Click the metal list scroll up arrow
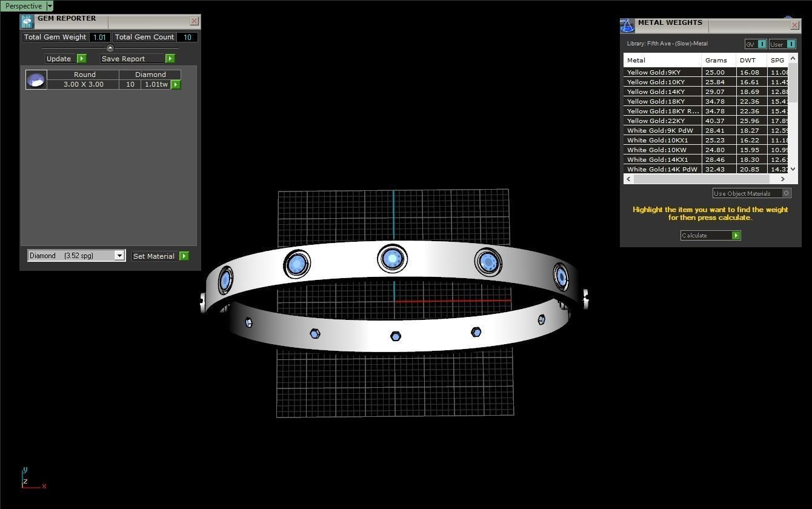 (x=793, y=58)
